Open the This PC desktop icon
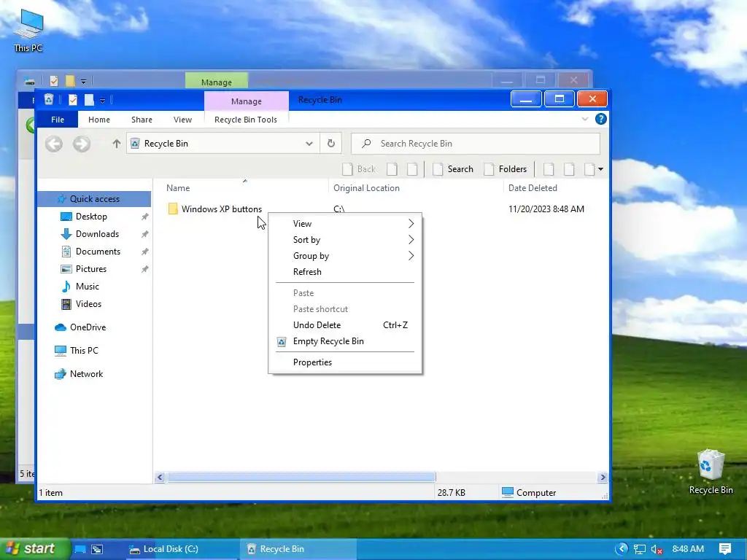 pyautogui.click(x=28, y=30)
